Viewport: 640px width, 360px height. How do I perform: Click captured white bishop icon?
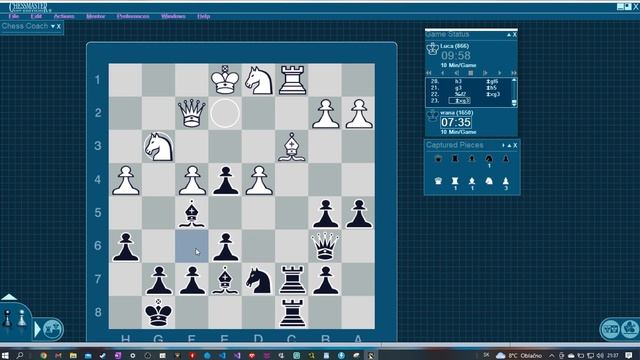click(x=472, y=181)
